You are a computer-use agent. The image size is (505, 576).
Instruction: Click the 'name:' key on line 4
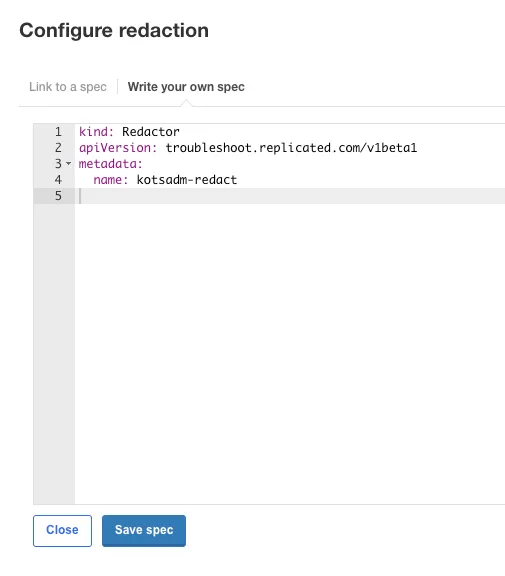pyautogui.click(x=111, y=180)
